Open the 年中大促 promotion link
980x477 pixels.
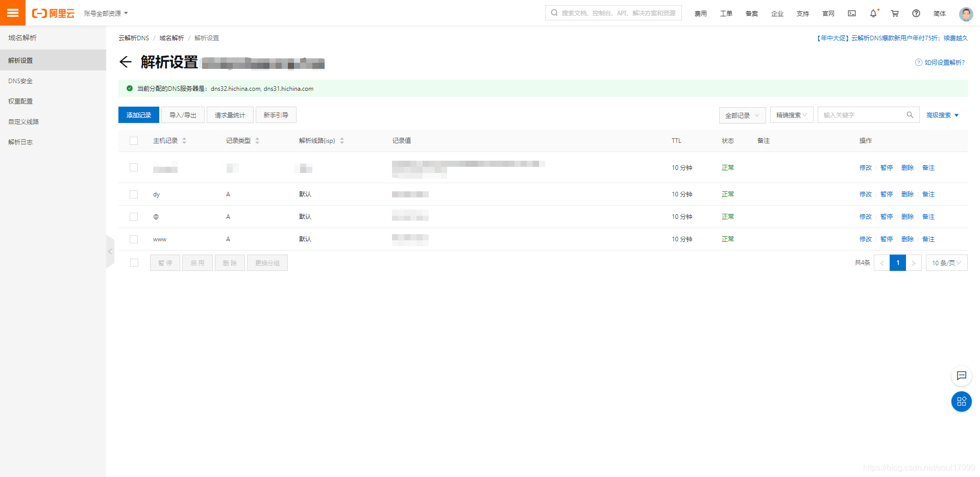pyautogui.click(x=892, y=38)
